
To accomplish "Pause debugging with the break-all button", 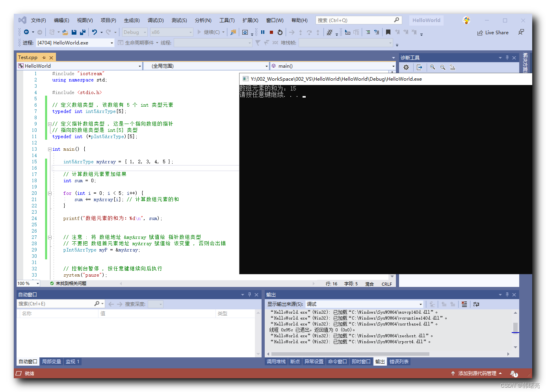I will pyautogui.click(x=263, y=32).
